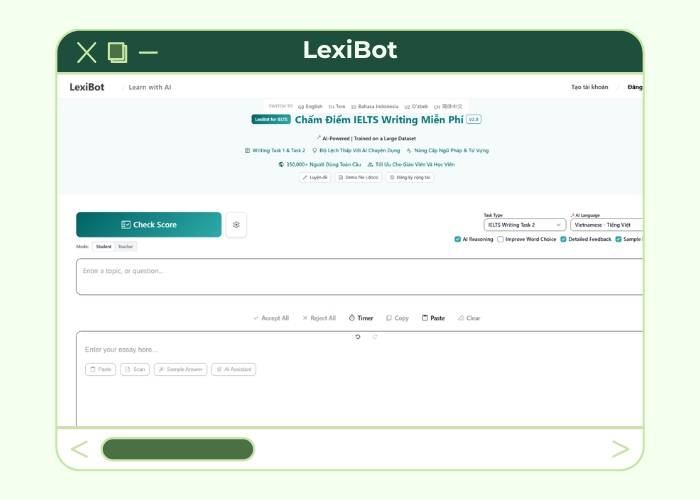Enable the Improve Word Choice checkbox
The image size is (700, 500).
coord(500,239)
